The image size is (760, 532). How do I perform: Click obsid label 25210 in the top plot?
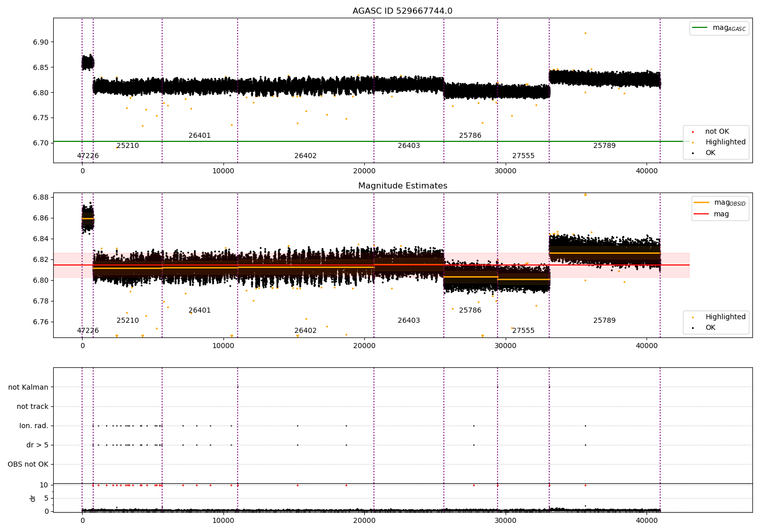[x=128, y=145]
